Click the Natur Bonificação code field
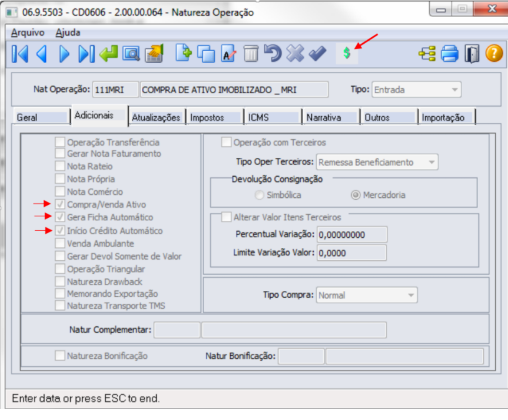Screen dimensions: 508x420 tap(301, 356)
